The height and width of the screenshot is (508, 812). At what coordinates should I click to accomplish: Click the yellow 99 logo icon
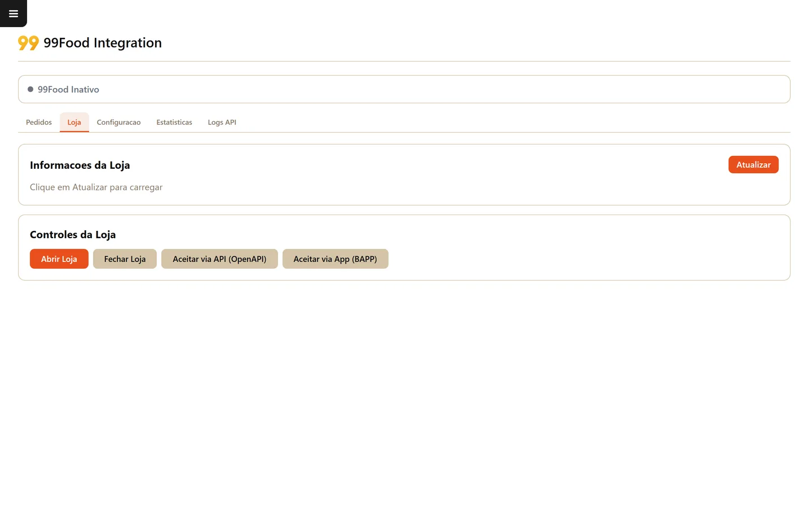coord(28,43)
